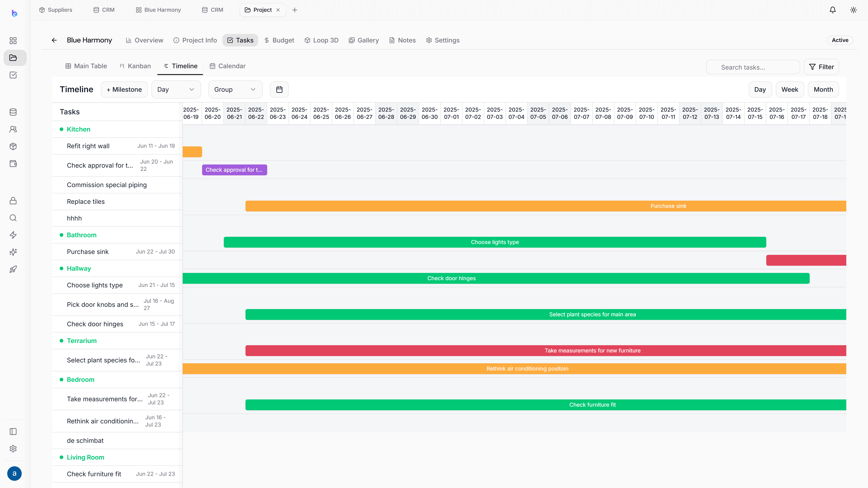Screen dimensions: 868x488
Task: Switch to Kanban view
Action: click(x=135, y=66)
